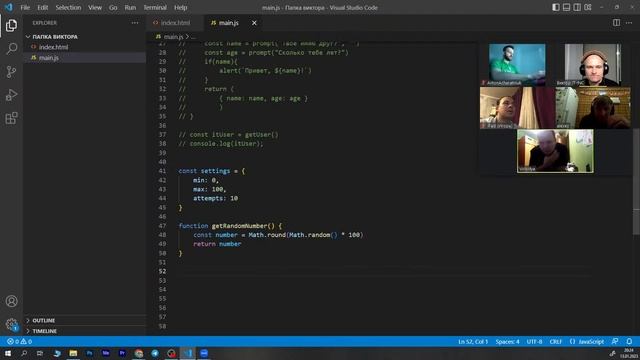
Task: Click the feedback icon in status bar
Action: [615, 341]
